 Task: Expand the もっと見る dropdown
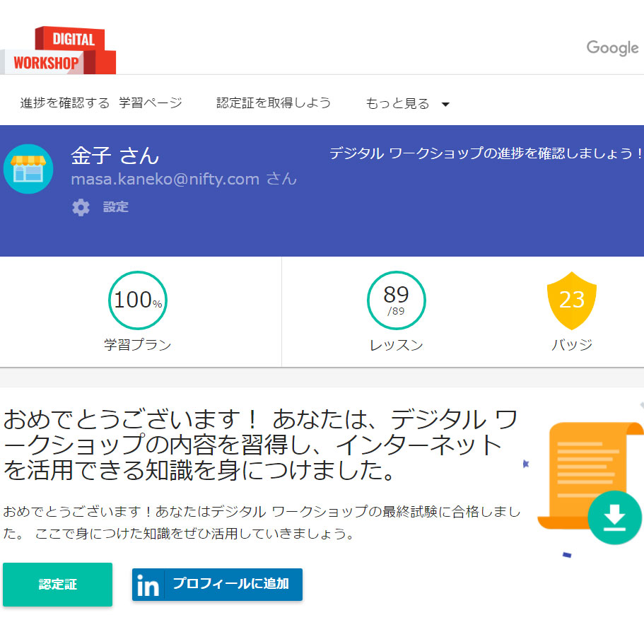click(x=407, y=103)
